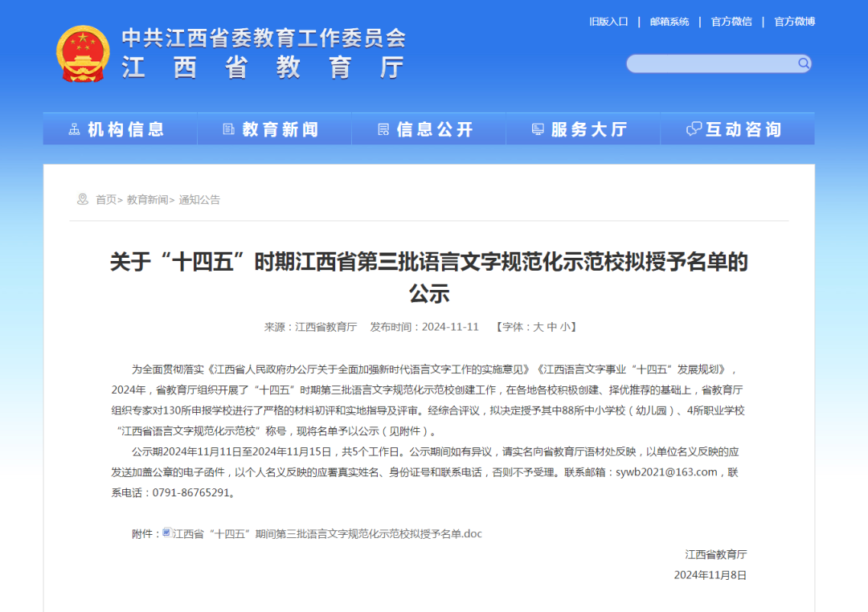Screen dimensions: 868x612
Task: Click the publish date 2024-11-11
Action: click(450, 327)
